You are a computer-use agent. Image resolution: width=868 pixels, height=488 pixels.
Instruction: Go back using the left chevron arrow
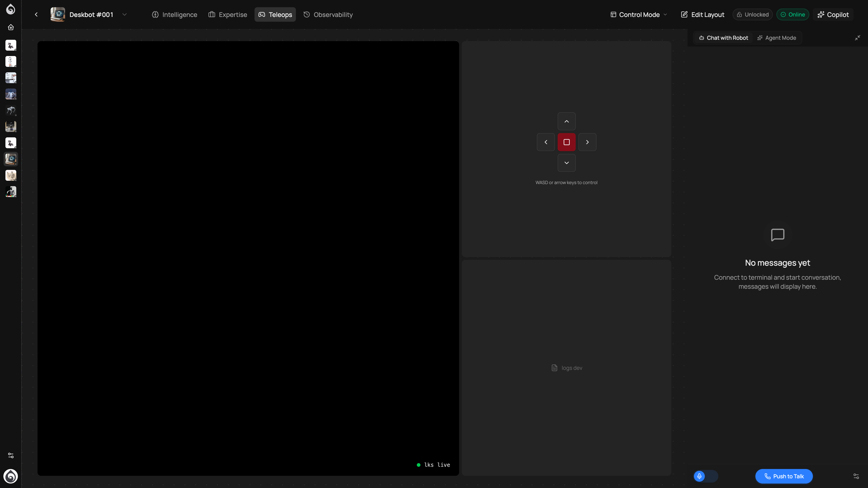click(36, 14)
